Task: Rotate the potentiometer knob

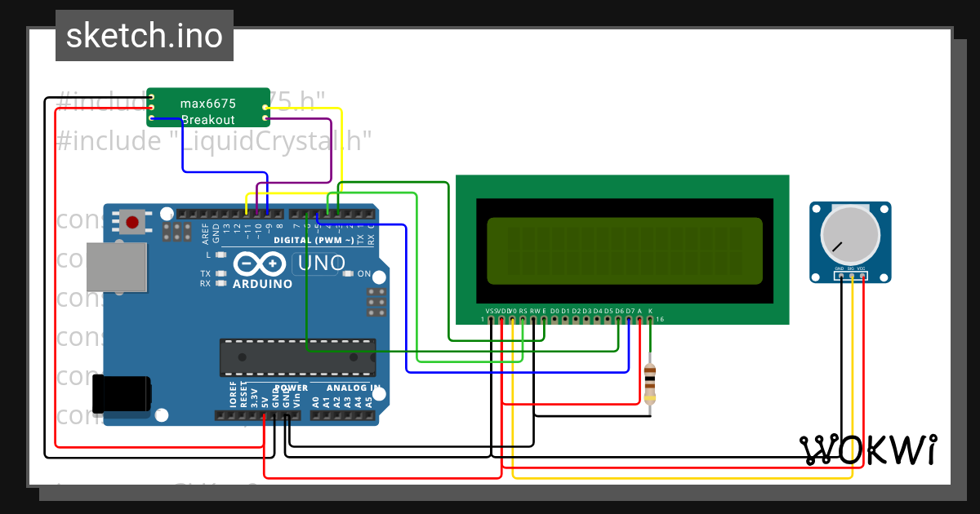Action: click(x=849, y=233)
